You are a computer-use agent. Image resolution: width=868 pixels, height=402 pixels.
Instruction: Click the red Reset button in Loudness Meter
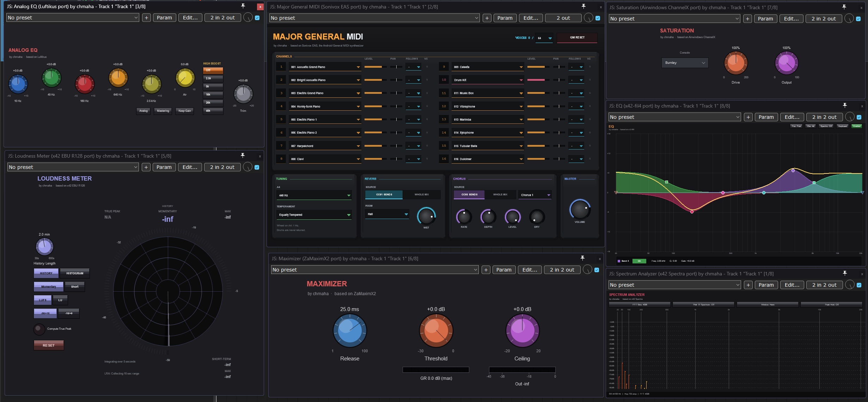(49, 345)
